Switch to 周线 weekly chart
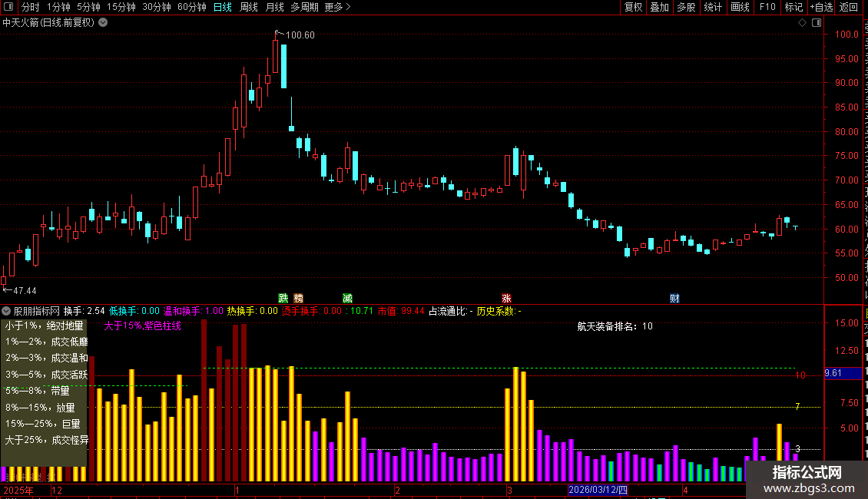This screenshot has height=499, width=868. coord(249,7)
